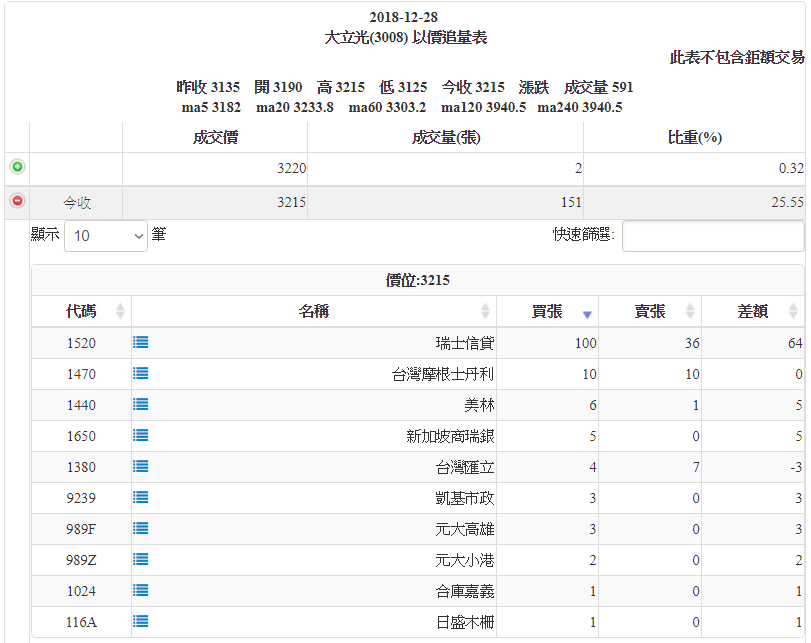Select the list icon for 台灣匯立

click(141, 466)
